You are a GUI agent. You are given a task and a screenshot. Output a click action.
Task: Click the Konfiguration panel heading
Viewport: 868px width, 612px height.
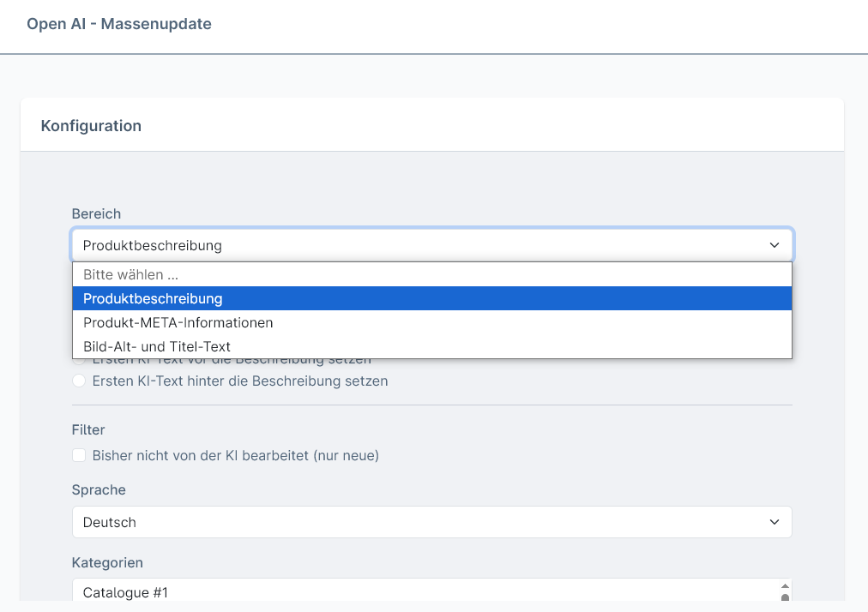(x=91, y=126)
